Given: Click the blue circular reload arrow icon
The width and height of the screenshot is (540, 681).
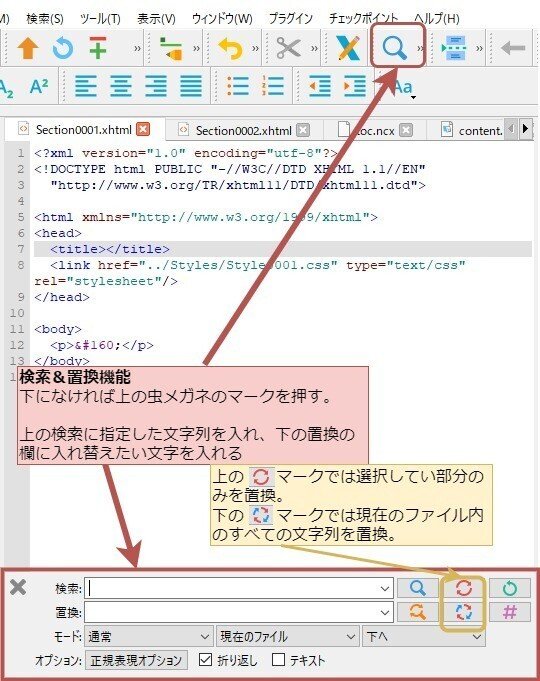Looking at the screenshot, I should click(x=63, y=48).
